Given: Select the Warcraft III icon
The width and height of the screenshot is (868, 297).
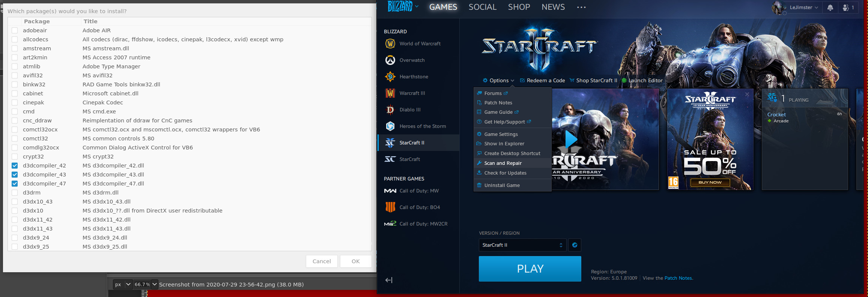Looking at the screenshot, I should 390,93.
